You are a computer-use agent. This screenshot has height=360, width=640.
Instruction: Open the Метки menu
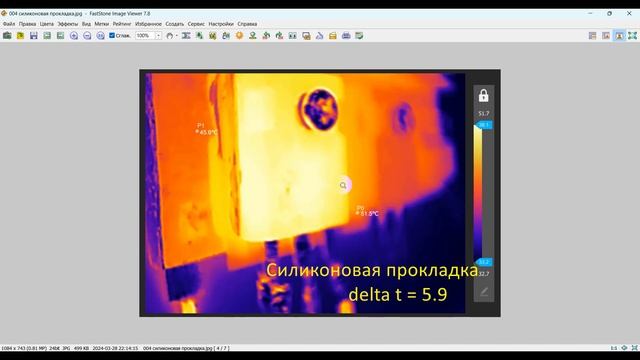pyautogui.click(x=102, y=24)
